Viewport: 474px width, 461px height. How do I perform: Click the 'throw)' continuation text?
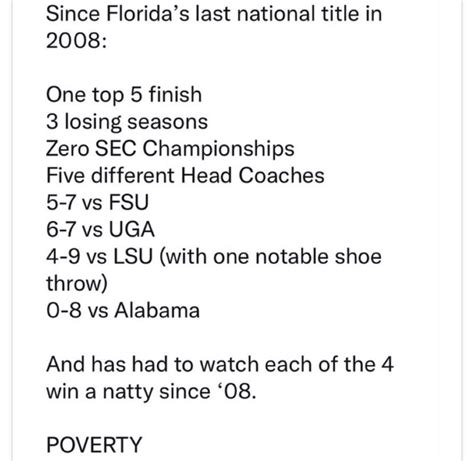[77, 284]
